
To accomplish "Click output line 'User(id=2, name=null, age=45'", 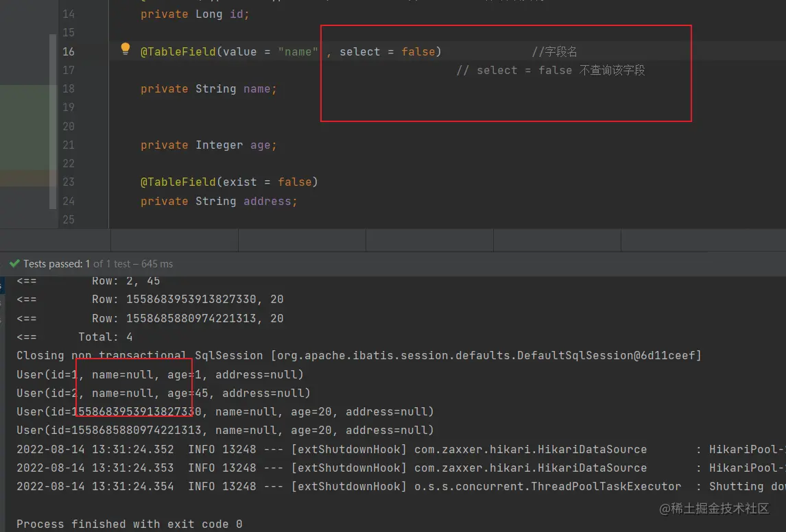I will (x=163, y=393).
